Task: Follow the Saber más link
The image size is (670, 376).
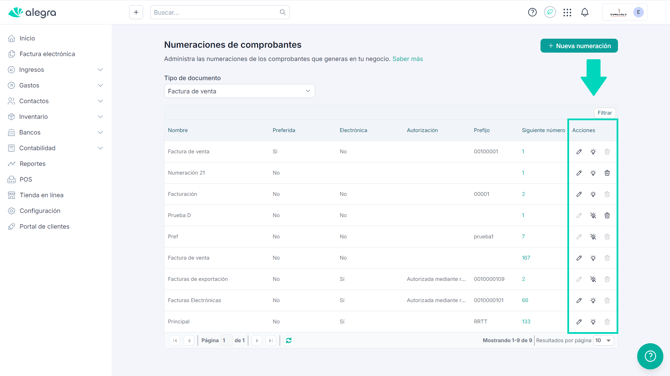Action: pyautogui.click(x=408, y=59)
